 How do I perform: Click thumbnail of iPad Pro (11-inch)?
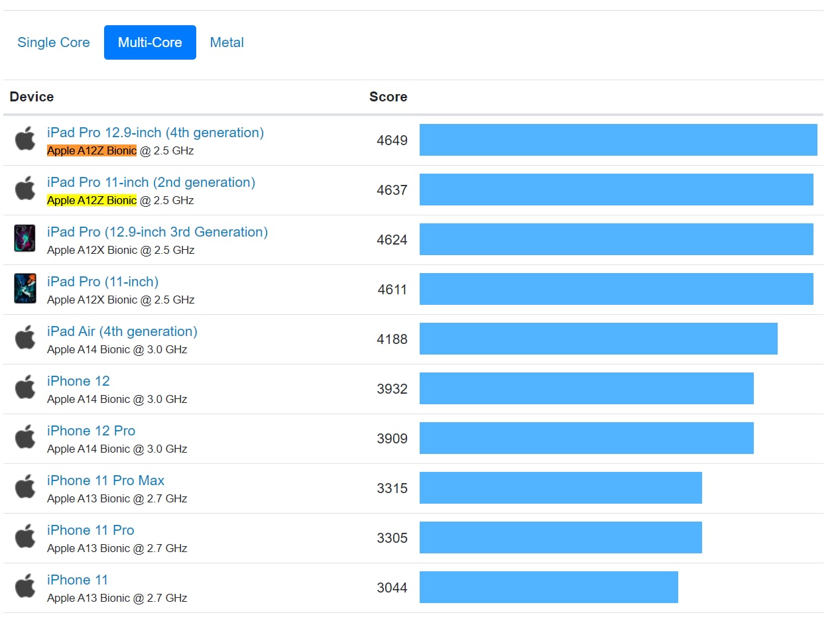coord(25,288)
